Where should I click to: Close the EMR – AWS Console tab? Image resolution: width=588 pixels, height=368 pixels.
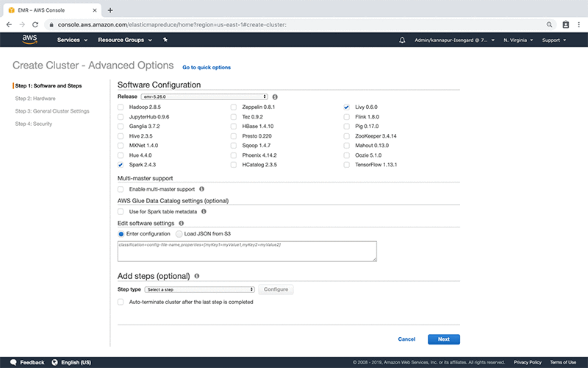(95, 10)
